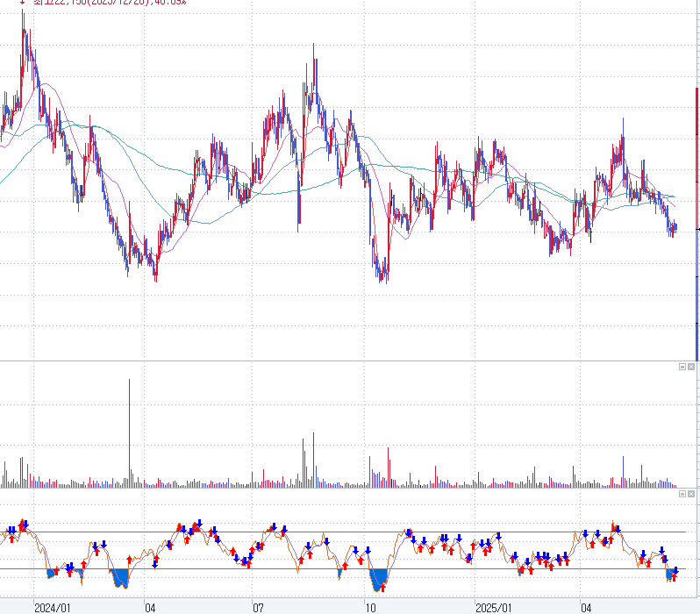Click the 07 month label on the time axis
Screen dimensions: 700x614
coord(258,607)
